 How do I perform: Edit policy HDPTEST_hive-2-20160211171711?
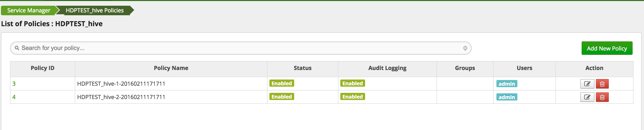[x=587, y=97]
